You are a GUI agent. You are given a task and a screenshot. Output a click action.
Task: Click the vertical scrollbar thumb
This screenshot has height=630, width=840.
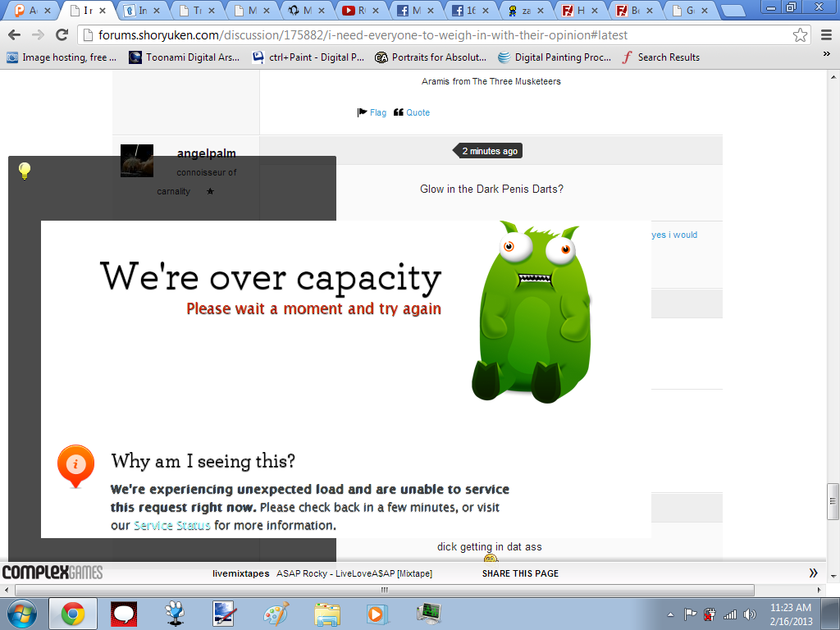point(833,501)
